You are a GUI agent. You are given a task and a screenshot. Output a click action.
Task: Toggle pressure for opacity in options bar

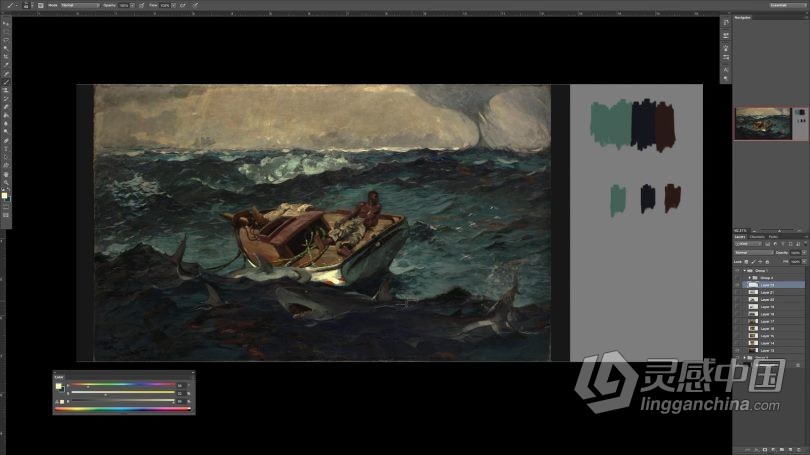click(x=141, y=5)
